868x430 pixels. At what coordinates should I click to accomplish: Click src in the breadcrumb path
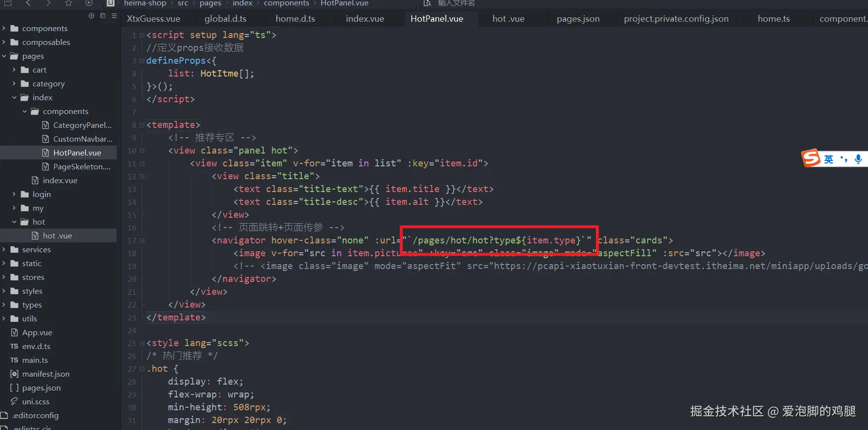(x=183, y=3)
